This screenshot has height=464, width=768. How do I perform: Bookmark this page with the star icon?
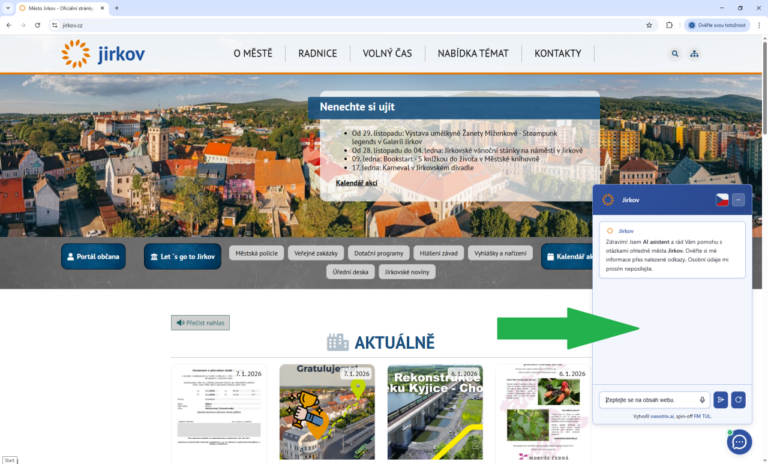[649, 25]
